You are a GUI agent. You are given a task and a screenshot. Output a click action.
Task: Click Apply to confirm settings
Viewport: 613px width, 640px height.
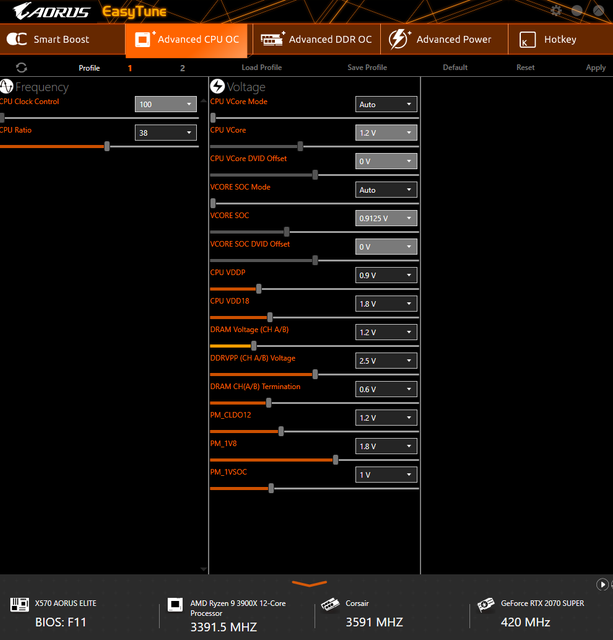point(595,68)
